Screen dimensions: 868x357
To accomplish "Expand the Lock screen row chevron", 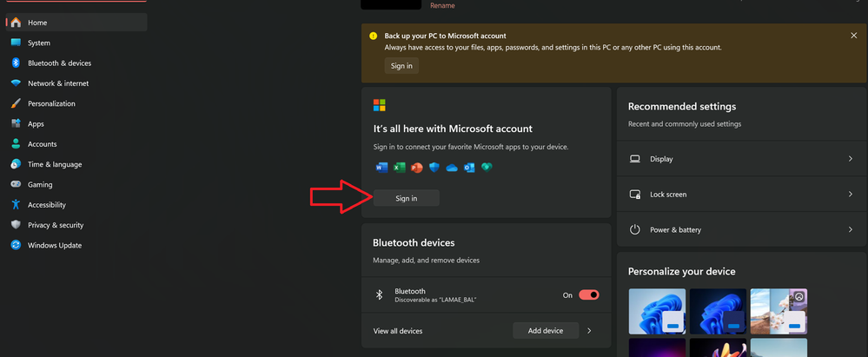I will coord(851,195).
